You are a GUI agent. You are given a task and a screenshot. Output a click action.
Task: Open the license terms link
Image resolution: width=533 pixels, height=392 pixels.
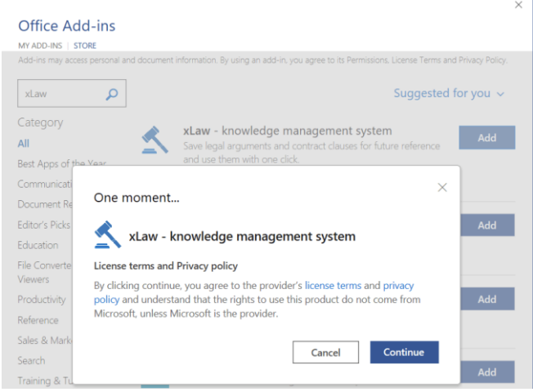pos(333,286)
